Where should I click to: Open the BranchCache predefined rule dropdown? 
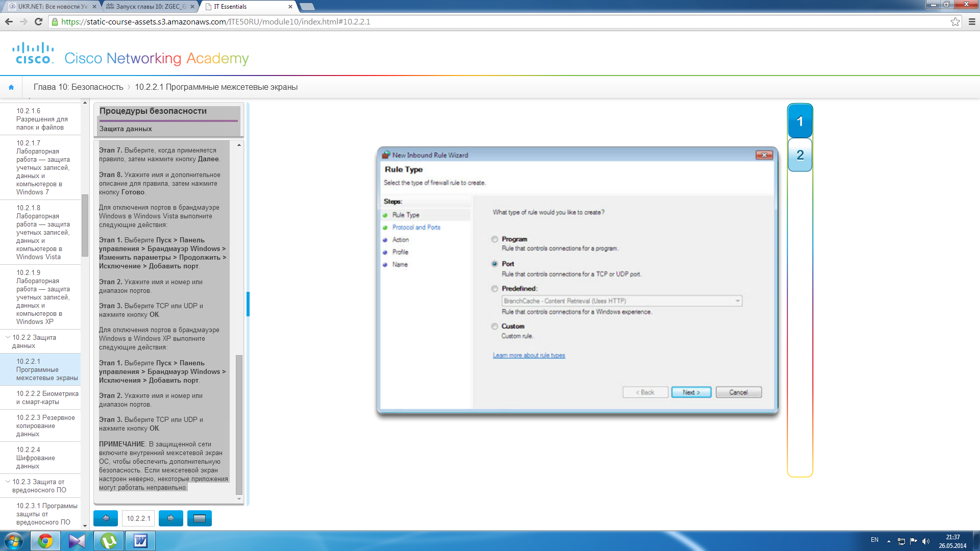coord(622,301)
